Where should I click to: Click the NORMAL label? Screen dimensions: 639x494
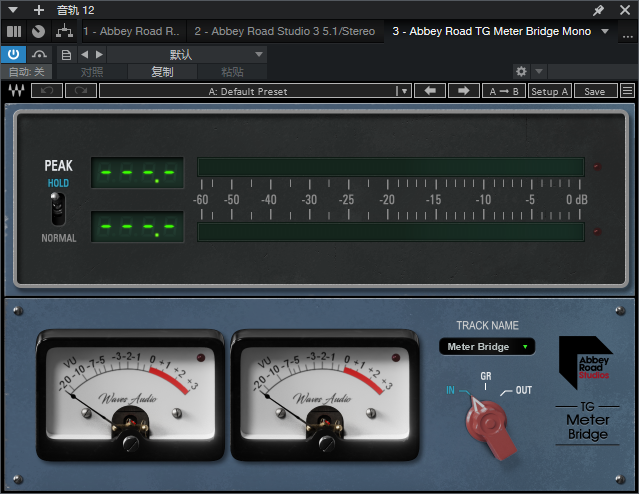pos(59,238)
